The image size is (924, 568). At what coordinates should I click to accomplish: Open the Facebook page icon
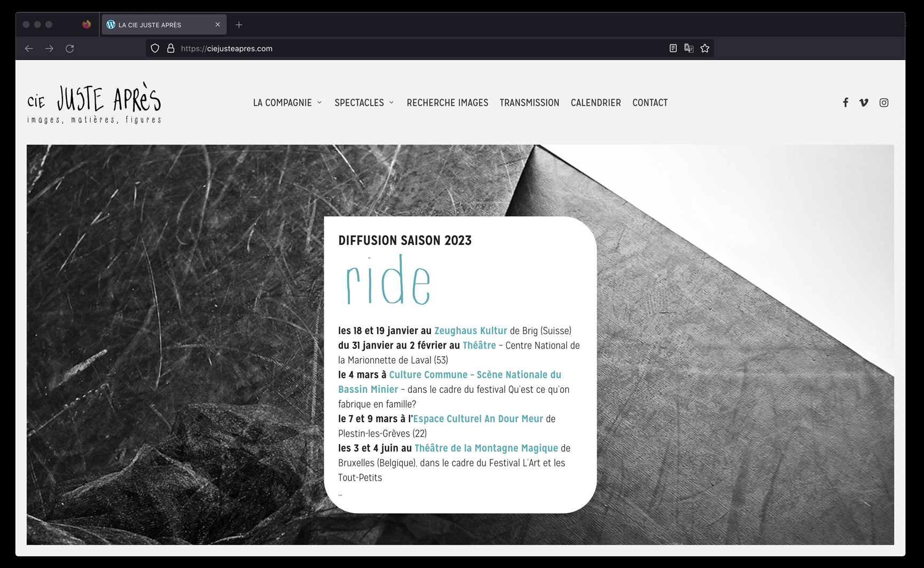[x=845, y=102]
